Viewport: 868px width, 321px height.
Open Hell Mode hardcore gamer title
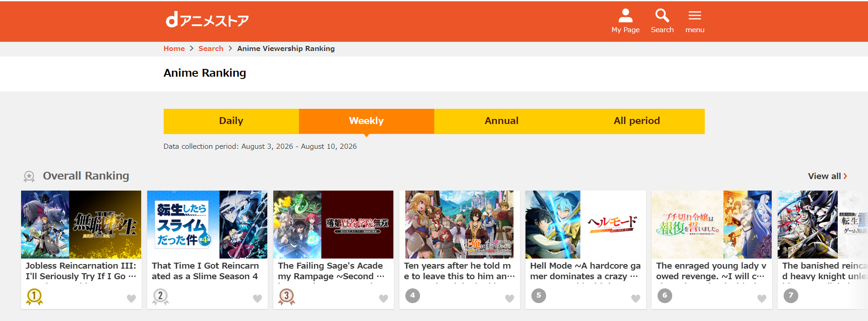(586, 271)
